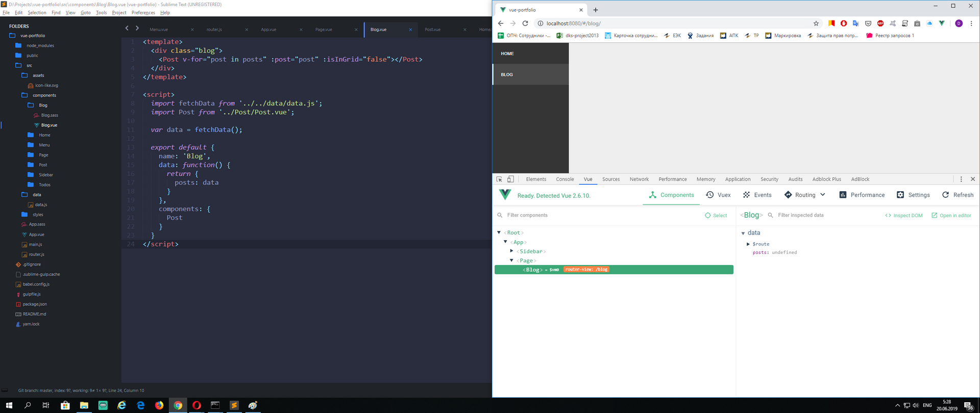
Task: Close the vue-portfolio browser tab
Action: pyautogui.click(x=581, y=10)
